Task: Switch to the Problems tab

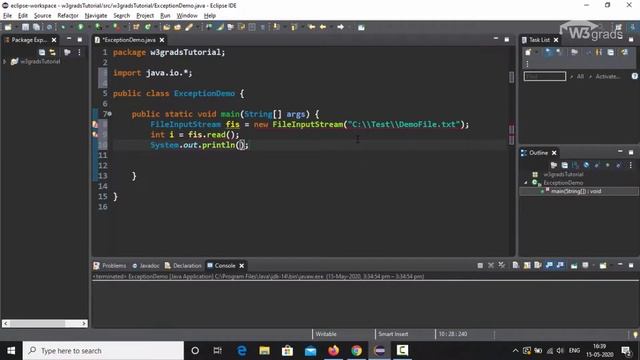Action: tap(110, 266)
